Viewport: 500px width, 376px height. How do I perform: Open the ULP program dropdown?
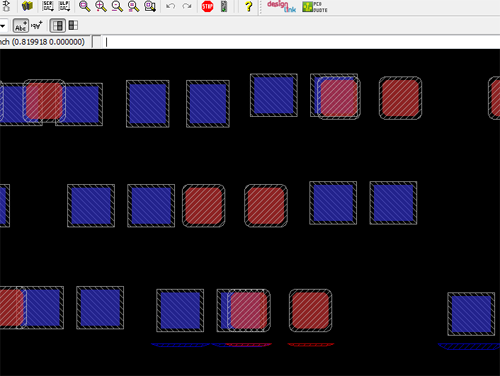click(64, 6)
